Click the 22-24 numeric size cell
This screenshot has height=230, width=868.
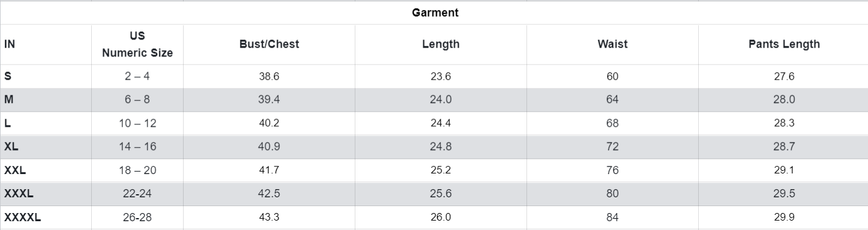(x=137, y=194)
